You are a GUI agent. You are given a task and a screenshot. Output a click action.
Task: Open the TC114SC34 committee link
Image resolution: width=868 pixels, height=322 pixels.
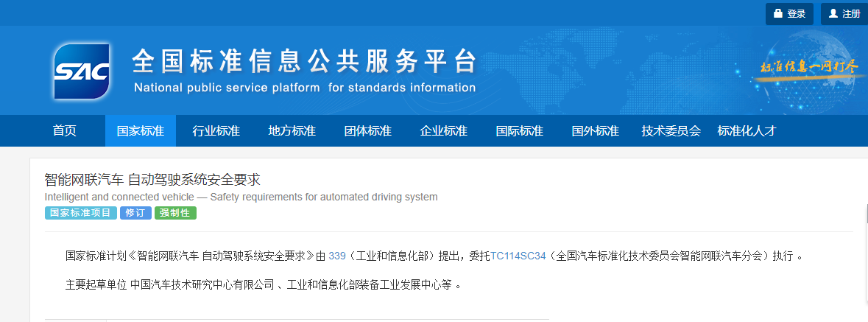[518, 256]
